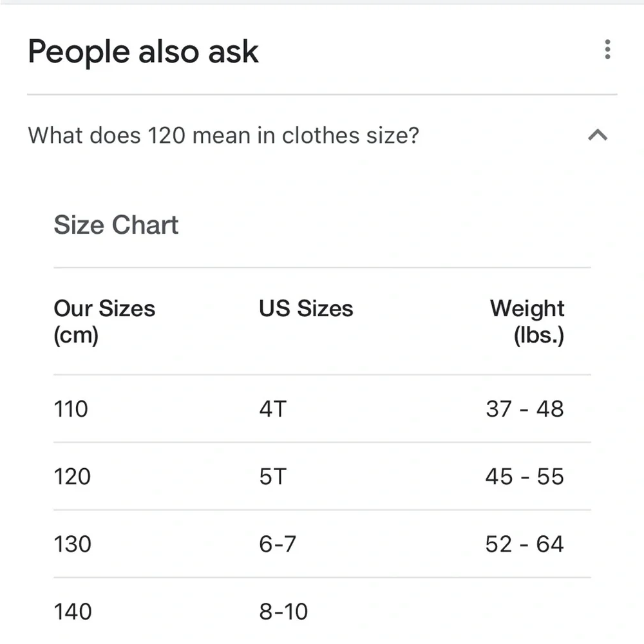Select the 120 size cell
Screen dimensions: 644x644
(72, 477)
